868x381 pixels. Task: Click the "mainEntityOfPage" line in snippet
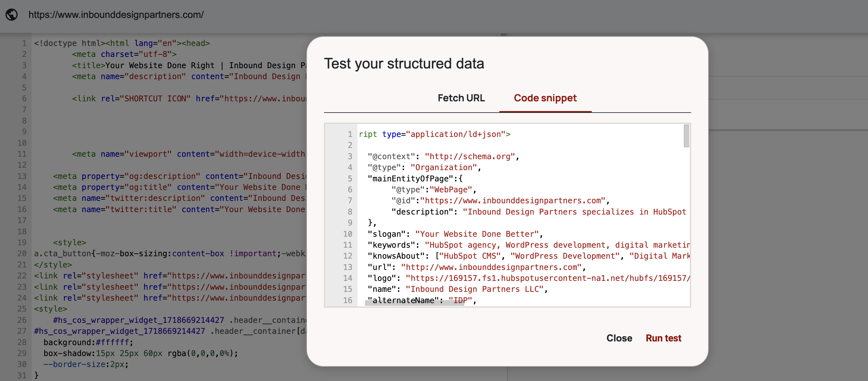(x=415, y=179)
